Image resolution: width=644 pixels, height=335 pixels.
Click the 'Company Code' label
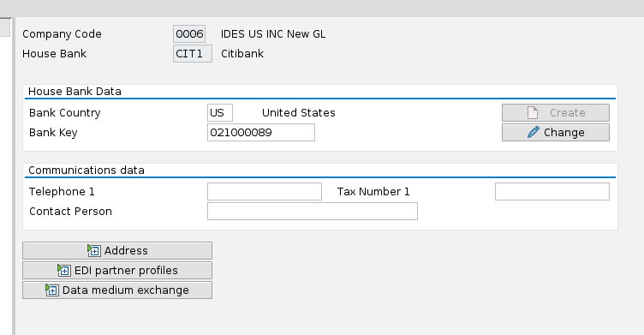pos(62,33)
